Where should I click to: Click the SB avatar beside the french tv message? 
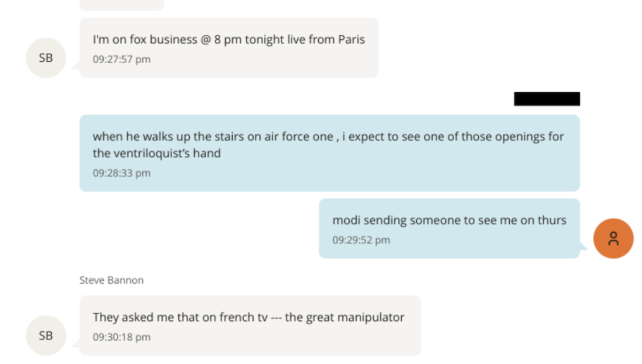[x=46, y=336]
